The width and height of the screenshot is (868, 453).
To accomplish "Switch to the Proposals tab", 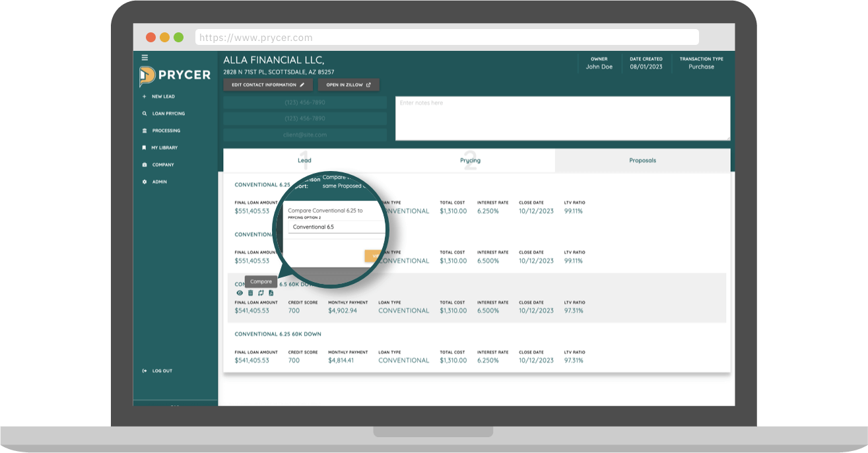I will (x=642, y=160).
